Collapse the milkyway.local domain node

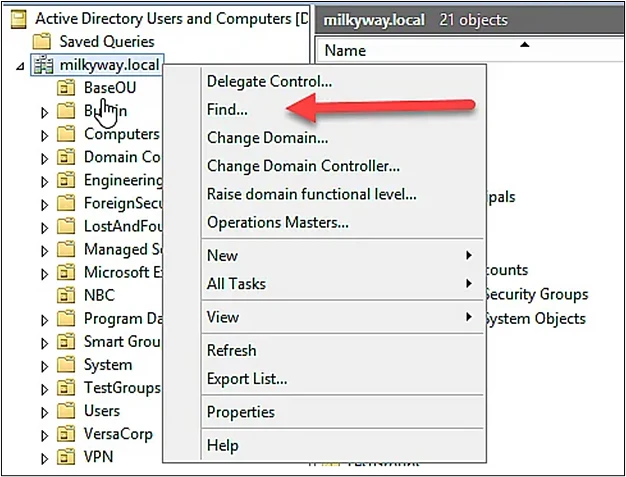(x=20, y=67)
